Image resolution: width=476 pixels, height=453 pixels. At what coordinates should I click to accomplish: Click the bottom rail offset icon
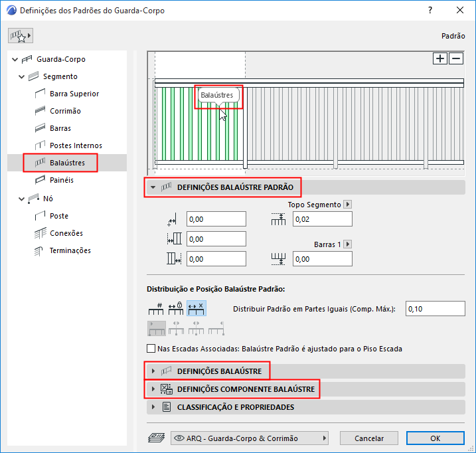pos(278,259)
